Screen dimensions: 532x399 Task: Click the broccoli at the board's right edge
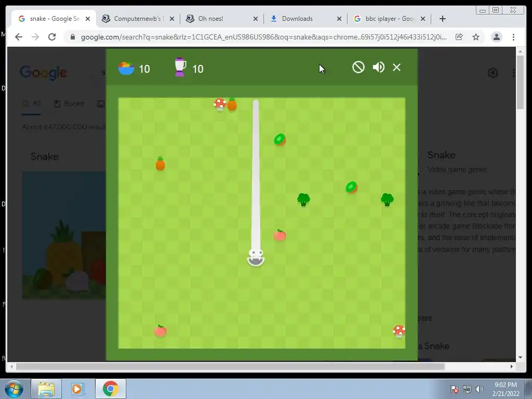click(x=387, y=199)
